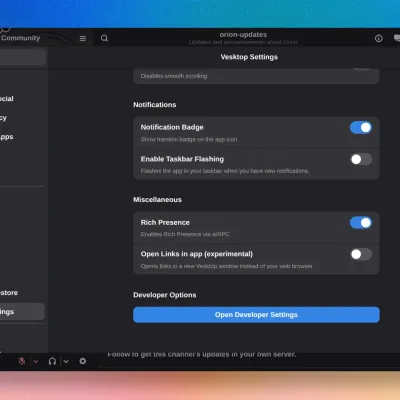Click 'Show mention badge on the app icon' text
Viewport: 400px width, 400px height.
coord(189,139)
